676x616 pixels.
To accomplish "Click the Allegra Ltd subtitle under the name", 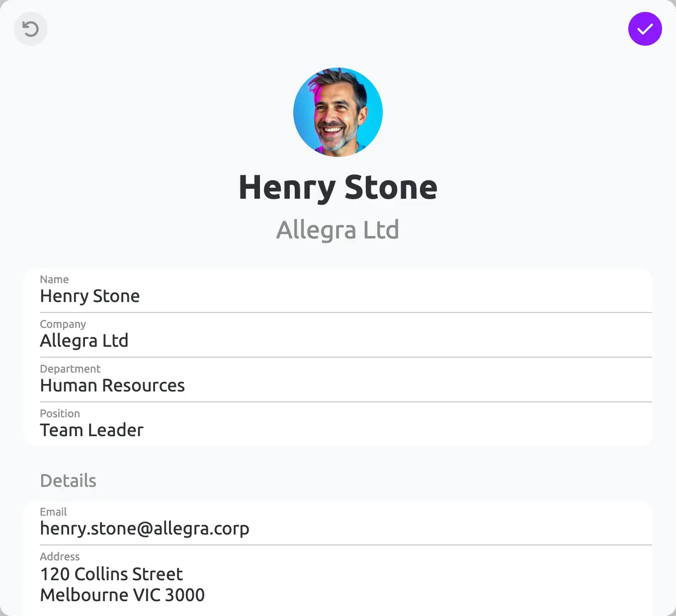I will [x=338, y=230].
